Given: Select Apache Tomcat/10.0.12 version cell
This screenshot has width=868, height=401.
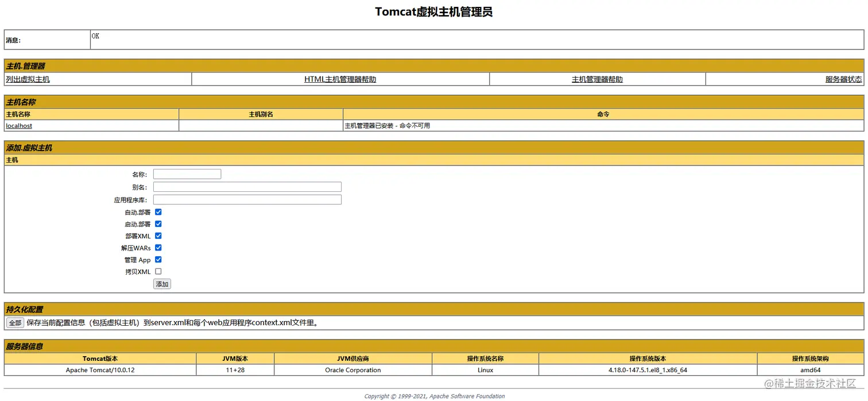Looking at the screenshot, I should (x=100, y=370).
